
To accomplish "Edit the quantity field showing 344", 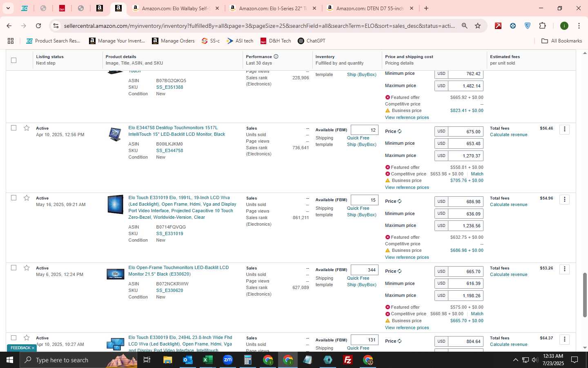I will pyautogui.click(x=364, y=270).
